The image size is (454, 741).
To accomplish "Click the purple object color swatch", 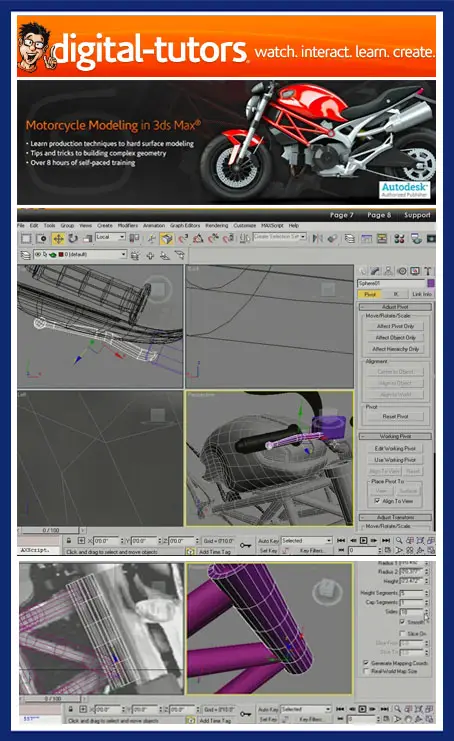I will [x=430, y=283].
